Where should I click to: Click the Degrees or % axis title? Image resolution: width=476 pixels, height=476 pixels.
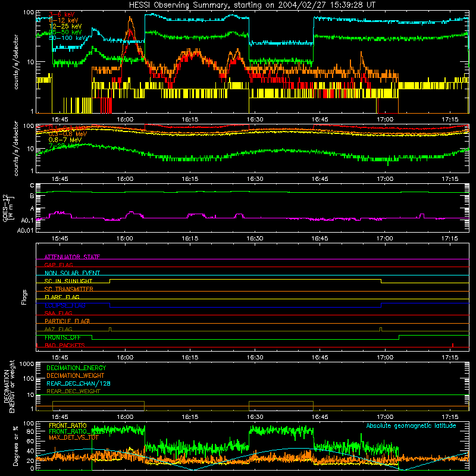coord(16,446)
